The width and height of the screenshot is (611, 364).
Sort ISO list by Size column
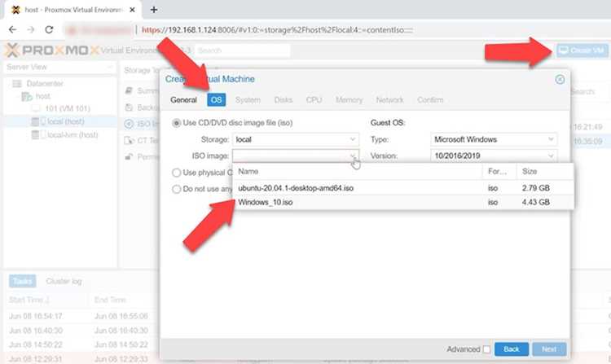[x=545, y=172]
